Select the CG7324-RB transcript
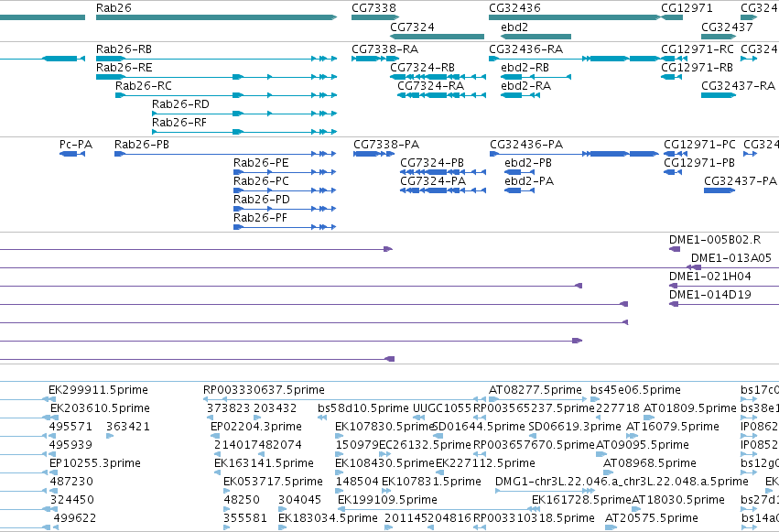779x532 pixels. 438,77
